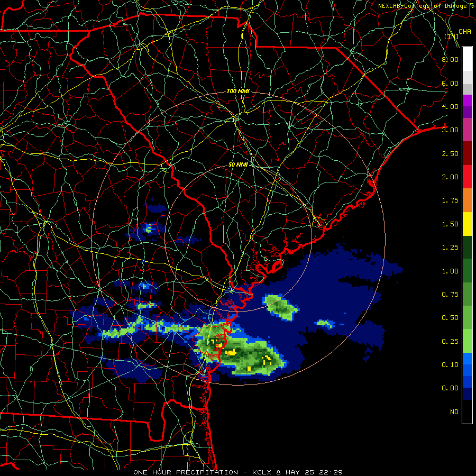Viewport: 476px width, 476px height.
Task: Click the 2.50 legend value
Action: (x=450, y=153)
